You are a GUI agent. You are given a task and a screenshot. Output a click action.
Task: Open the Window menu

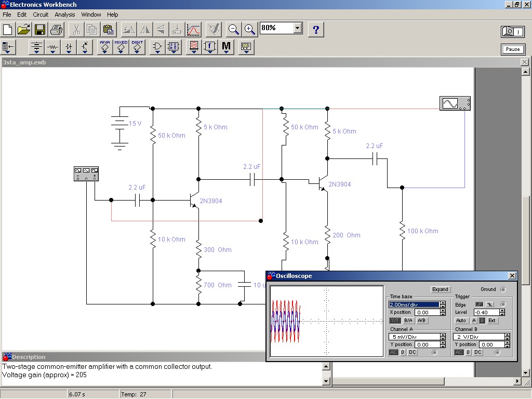(91, 15)
